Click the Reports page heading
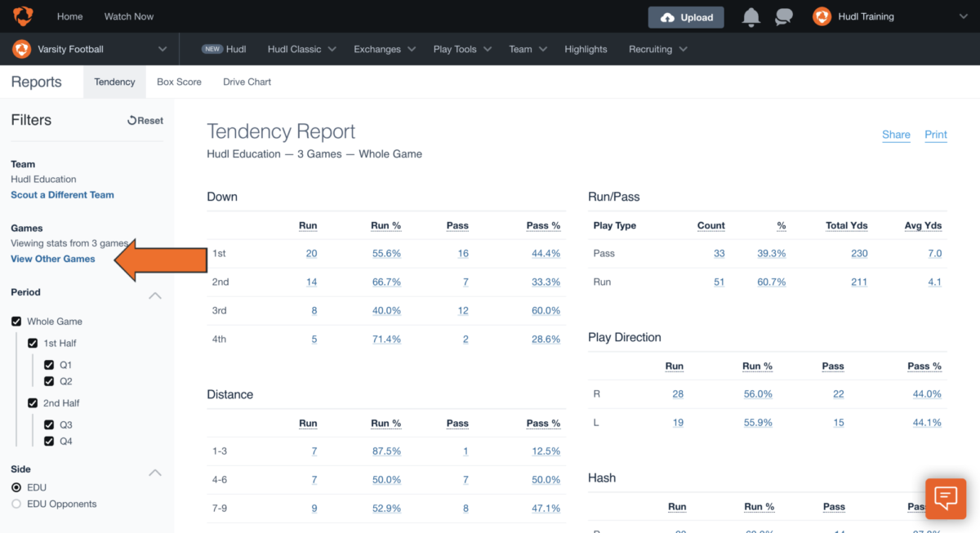 36,82
